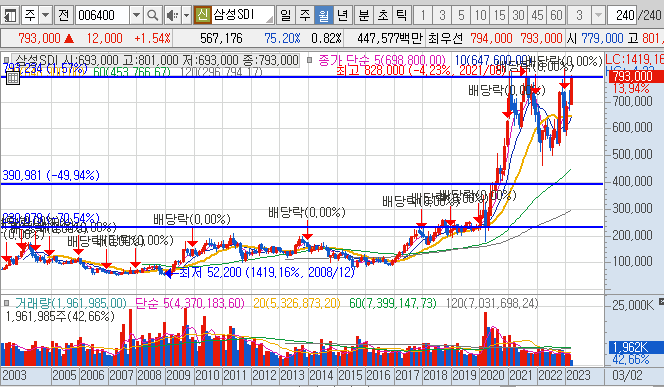Image resolution: width=664 pixels, height=387 pixels.
Task: Click the 75.20% volume ratio value
Action: 282,39
